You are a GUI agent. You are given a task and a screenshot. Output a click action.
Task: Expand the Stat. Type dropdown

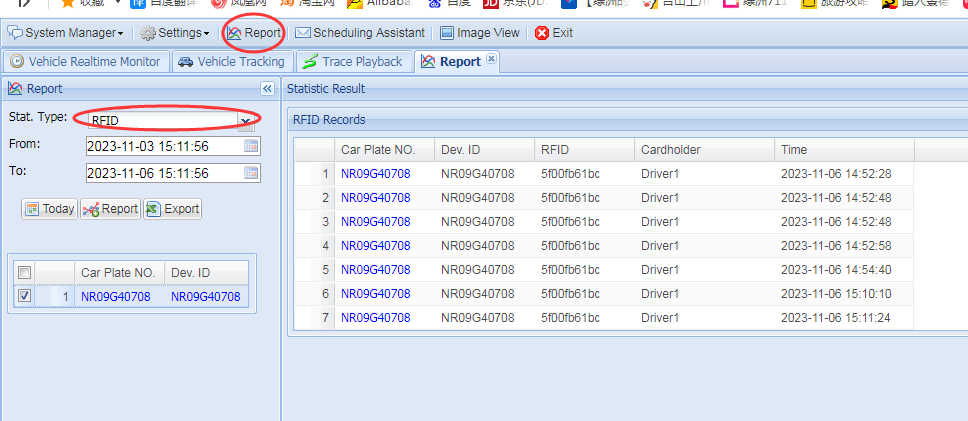click(246, 120)
